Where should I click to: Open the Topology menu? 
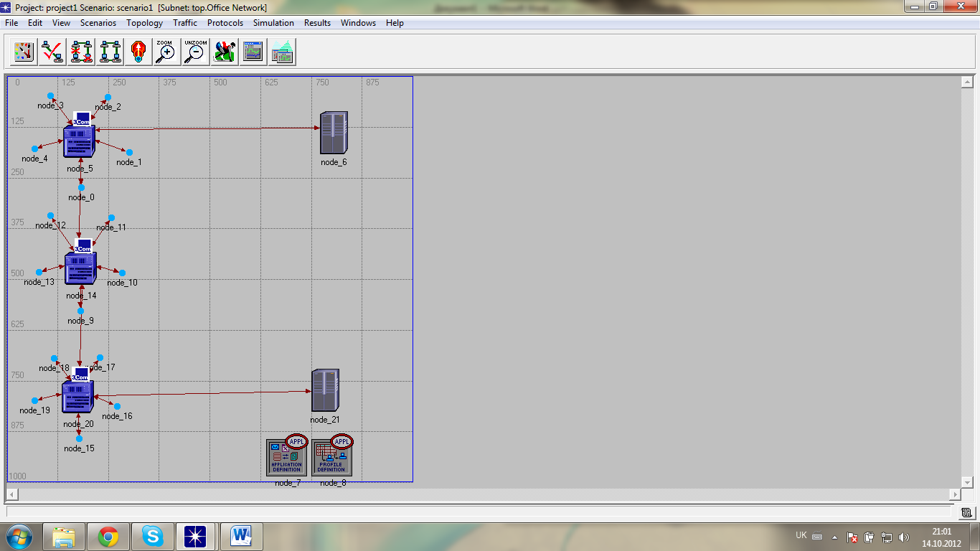145,23
